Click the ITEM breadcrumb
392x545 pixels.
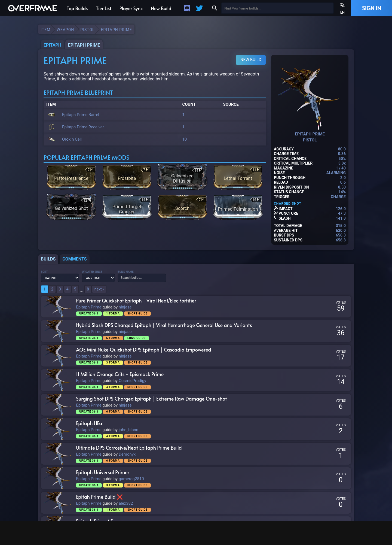[x=45, y=30]
